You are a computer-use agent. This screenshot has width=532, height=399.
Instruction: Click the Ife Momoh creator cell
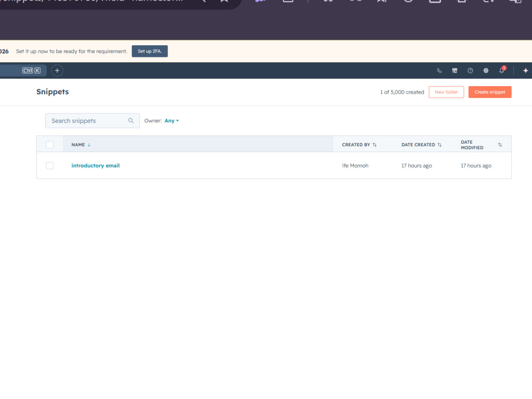point(355,165)
